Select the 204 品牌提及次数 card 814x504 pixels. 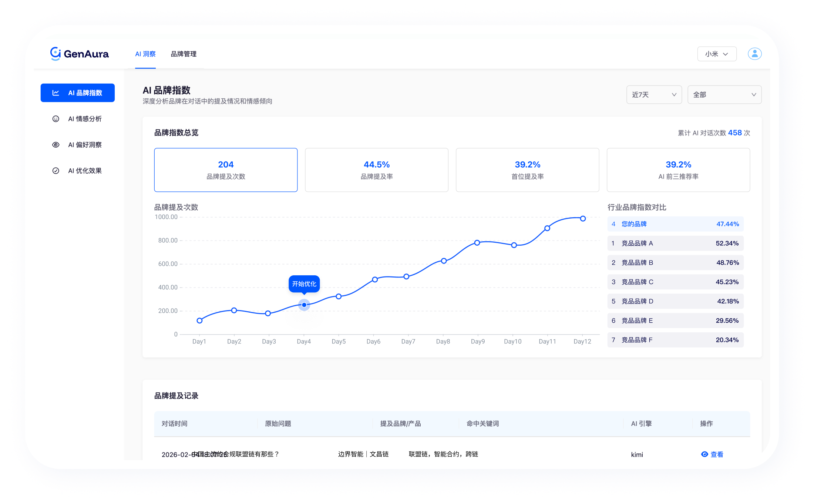(226, 170)
